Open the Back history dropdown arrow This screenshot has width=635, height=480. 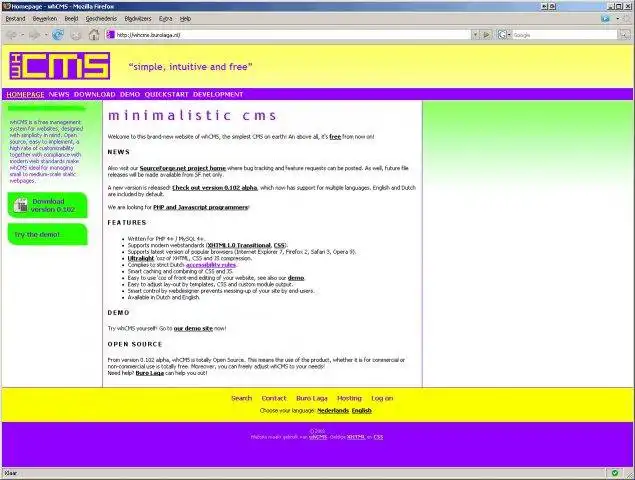pyautogui.click(x=22, y=35)
